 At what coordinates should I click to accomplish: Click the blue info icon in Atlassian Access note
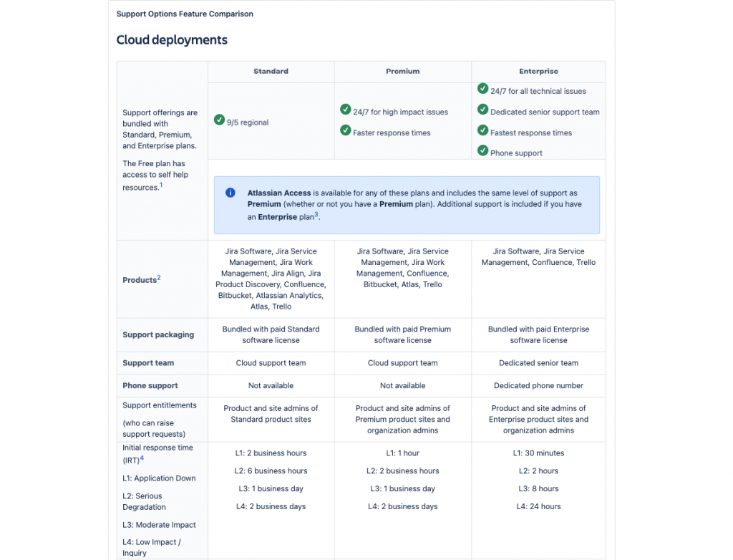(230, 193)
